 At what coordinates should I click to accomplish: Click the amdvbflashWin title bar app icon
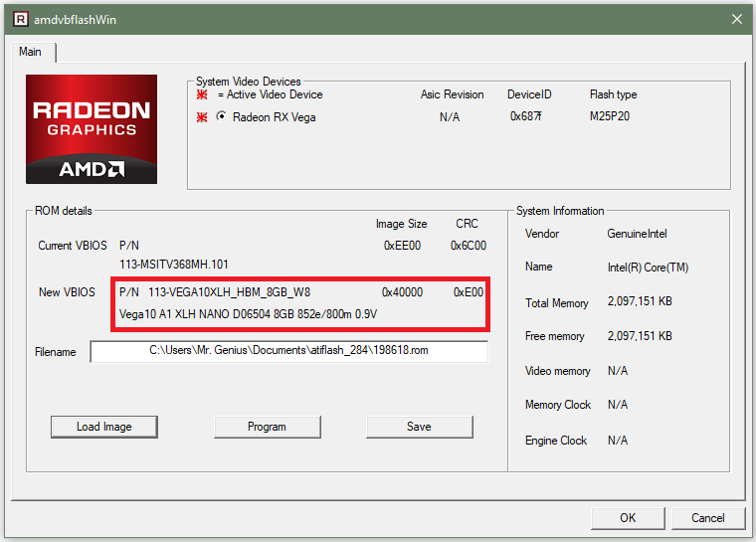click(x=20, y=19)
